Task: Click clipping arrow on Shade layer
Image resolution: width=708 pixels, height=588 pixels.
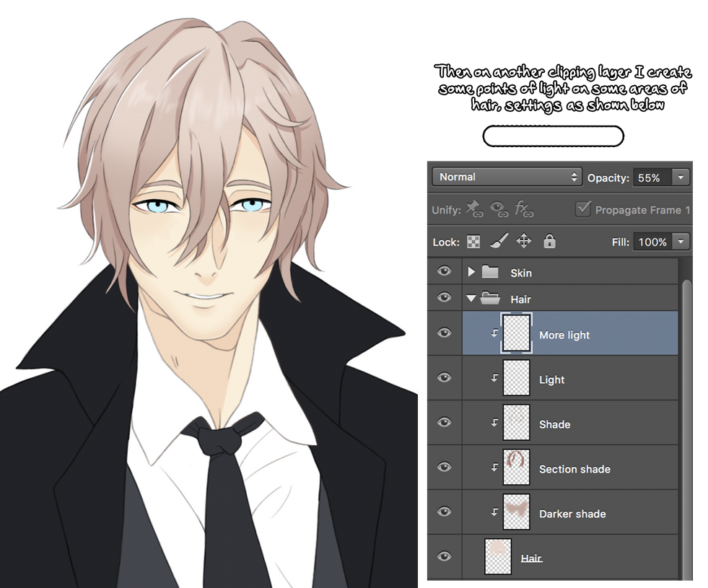Action: pos(495,422)
